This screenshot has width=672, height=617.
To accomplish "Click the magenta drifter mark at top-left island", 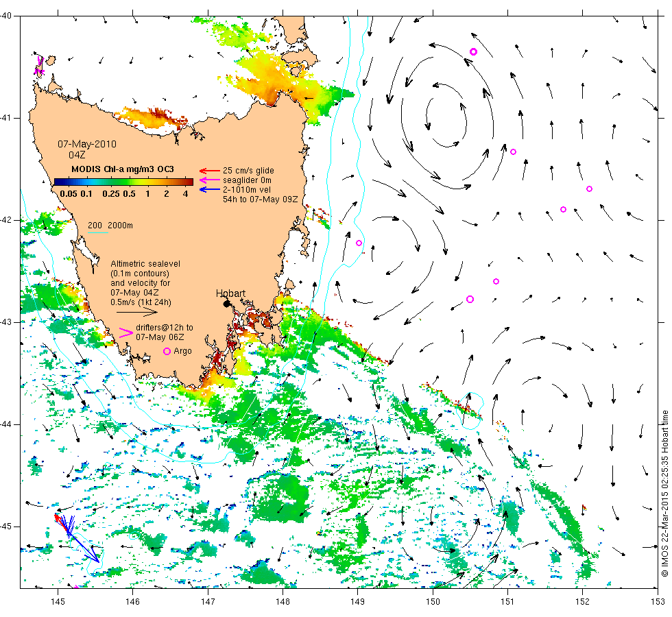I will click(x=39, y=66).
